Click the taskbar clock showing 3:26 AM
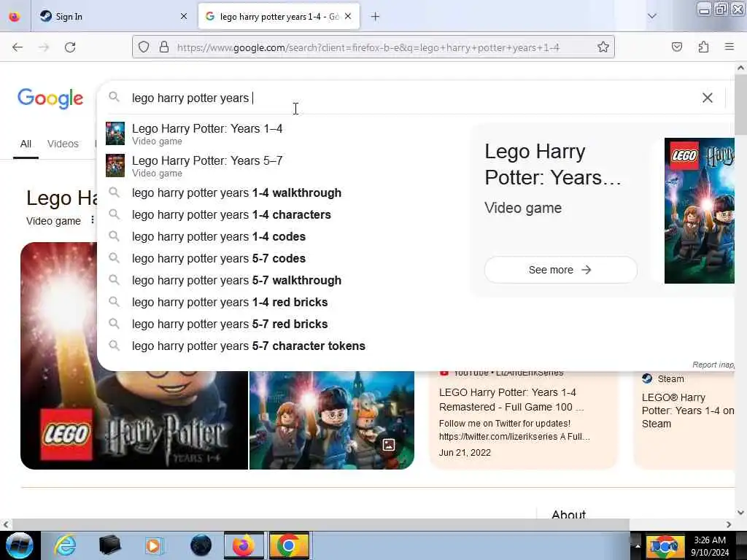 [x=710, y=546]
